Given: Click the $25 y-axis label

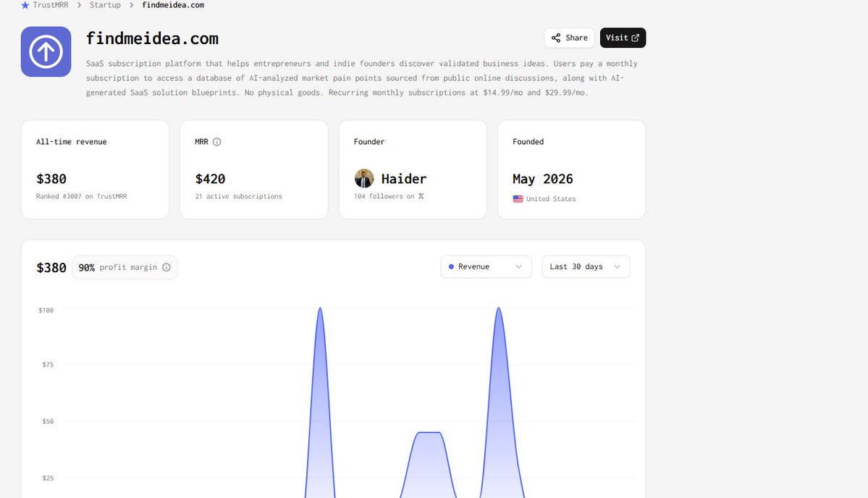Looking at the screenshot, I should (48, 478).
